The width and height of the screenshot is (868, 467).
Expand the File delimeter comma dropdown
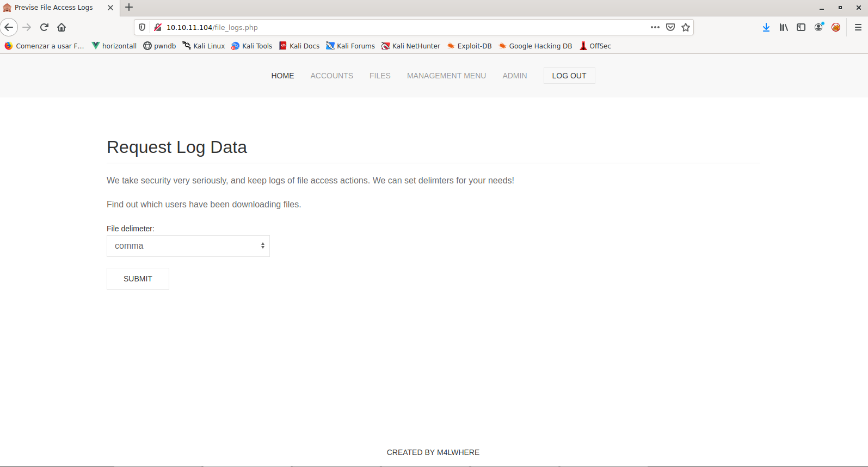[188, 246]
